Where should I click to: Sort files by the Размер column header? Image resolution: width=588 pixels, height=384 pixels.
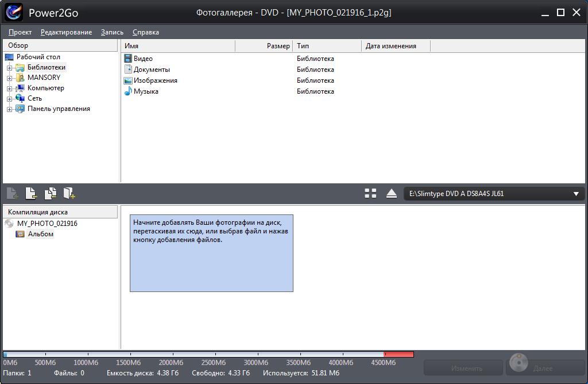point(264,46)
